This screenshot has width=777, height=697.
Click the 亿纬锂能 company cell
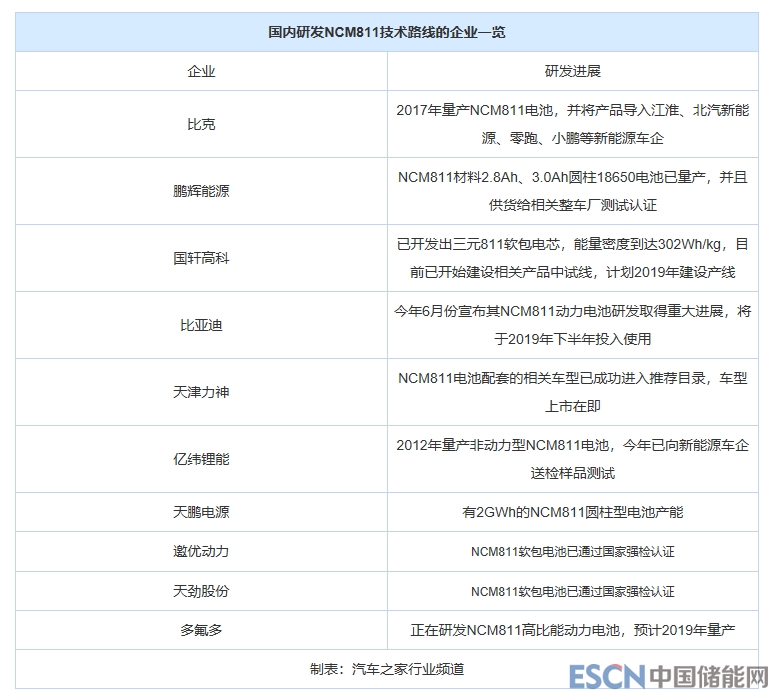(x=201, y=459)
